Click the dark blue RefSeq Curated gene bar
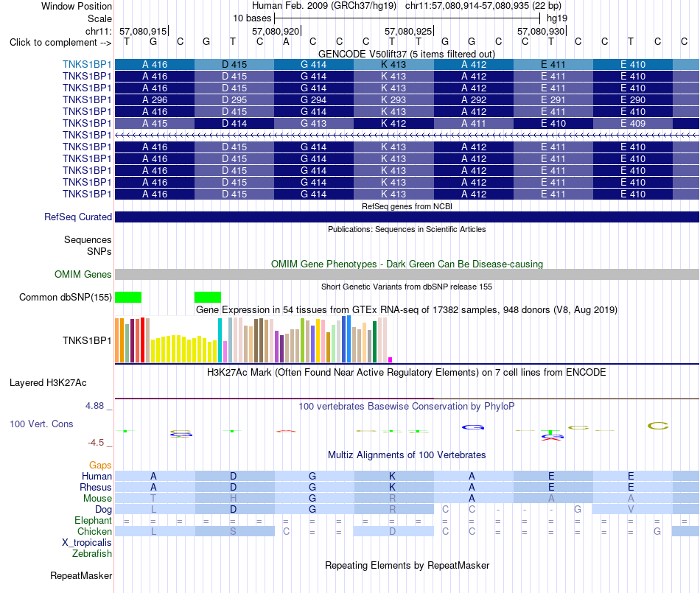 point(407,217)
